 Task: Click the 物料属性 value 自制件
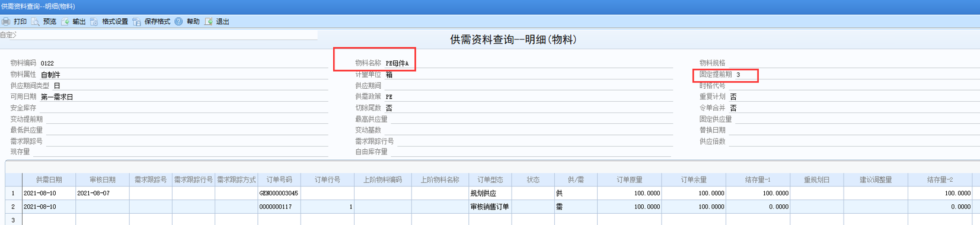[50, 75]
